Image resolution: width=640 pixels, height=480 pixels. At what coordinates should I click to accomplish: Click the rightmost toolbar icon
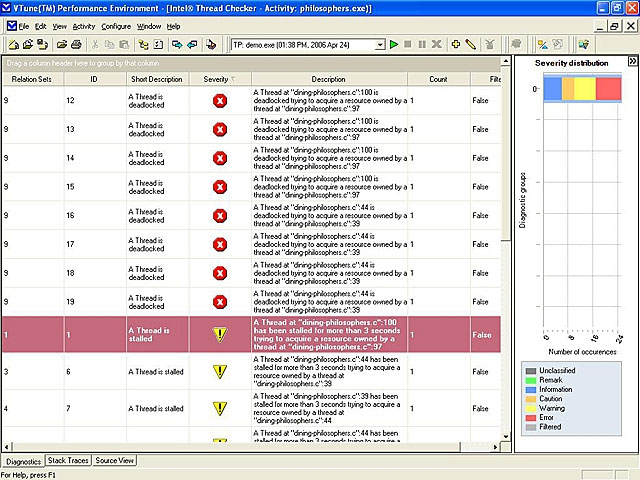[584, 44]
